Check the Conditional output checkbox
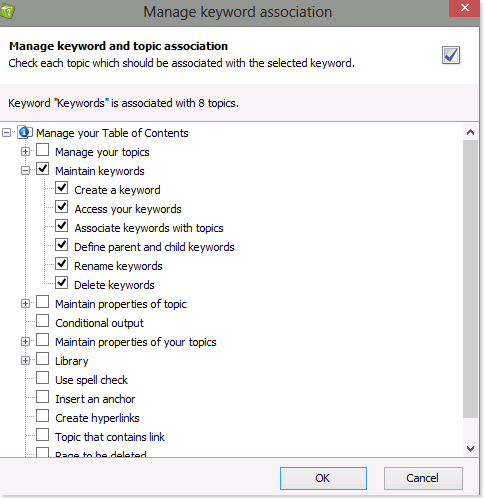 point(43,321)
